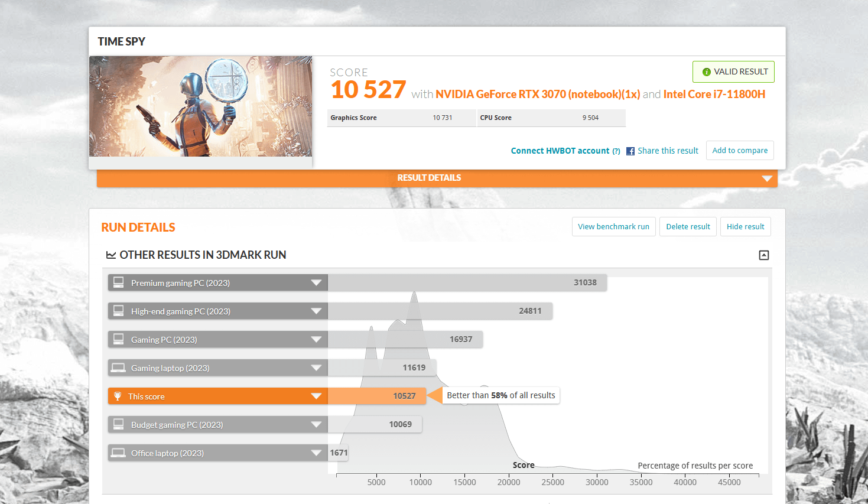The height and width of the screenshot is (504, 868).
Task: Expand the Result Details orange bar
Action: pyautogui.click(x=437, y=178)
